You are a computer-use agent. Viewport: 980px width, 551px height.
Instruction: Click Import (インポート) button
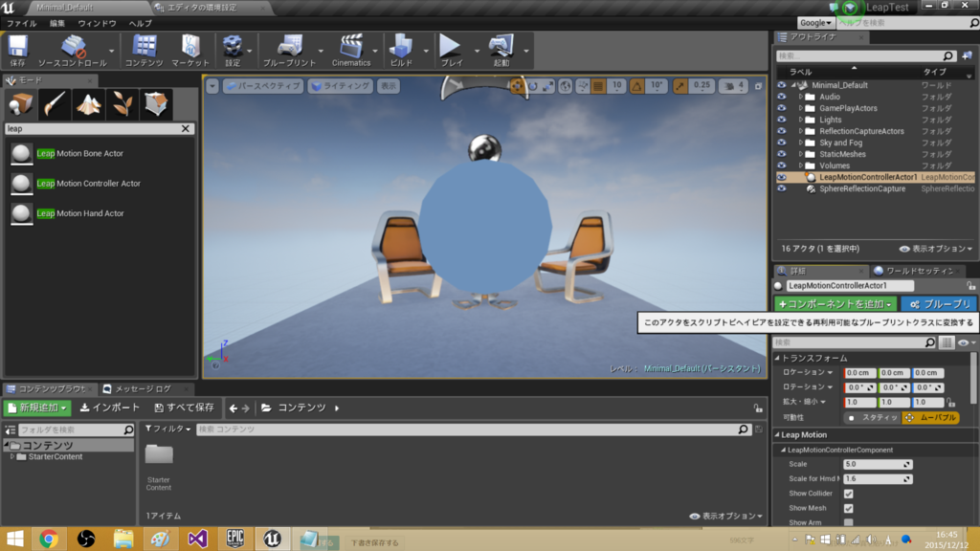coord(110,408)
